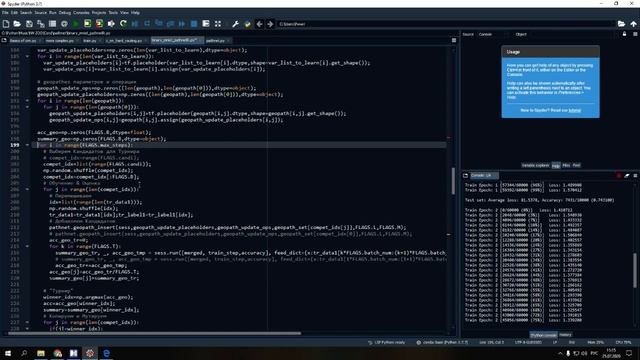Image resolution: width=640 pixels, height=360 pixels.
Task: Run selection or current line
Action: coord(111,24)
